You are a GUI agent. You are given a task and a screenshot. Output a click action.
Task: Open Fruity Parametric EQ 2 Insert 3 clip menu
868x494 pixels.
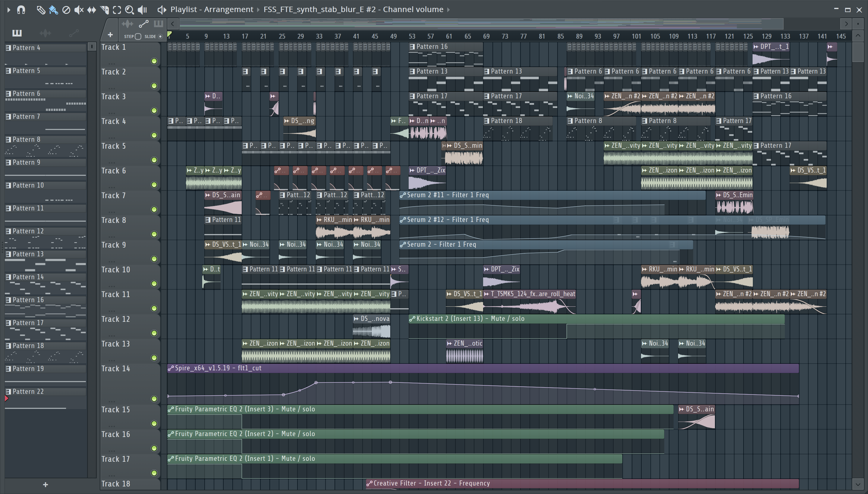[171, 410]
